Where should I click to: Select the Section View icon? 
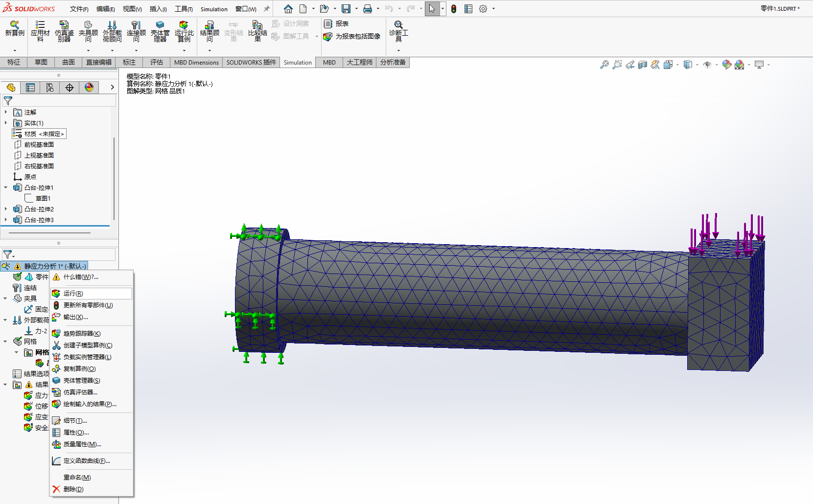pos(643,65)
